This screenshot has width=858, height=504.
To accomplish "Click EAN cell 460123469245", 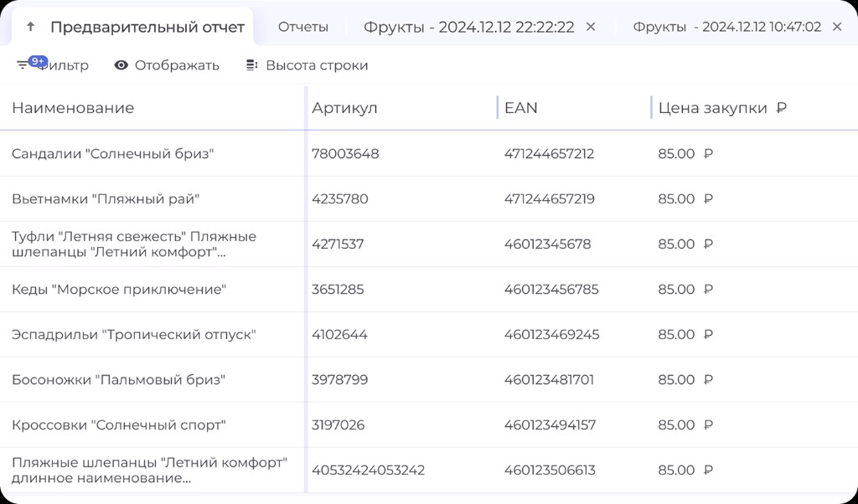I will pyautogui.click(x=551, y=335).
